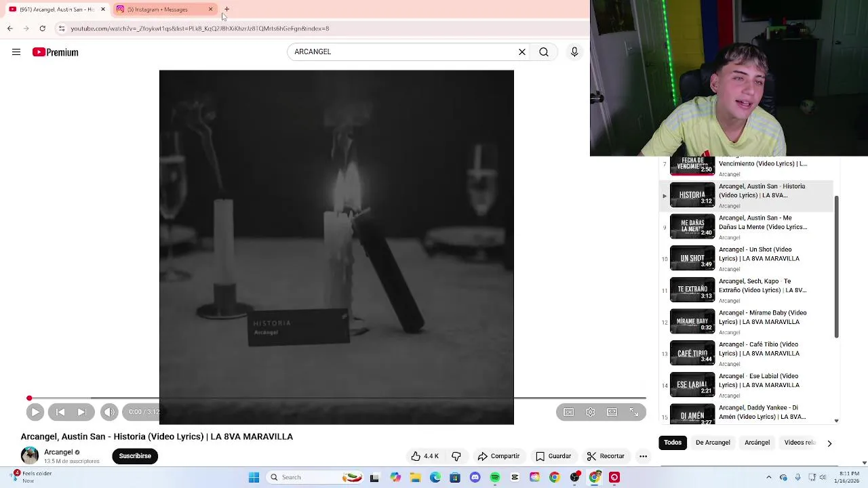Switch to theater mode view
Viewport: 868px width, 488px height.
612,412
